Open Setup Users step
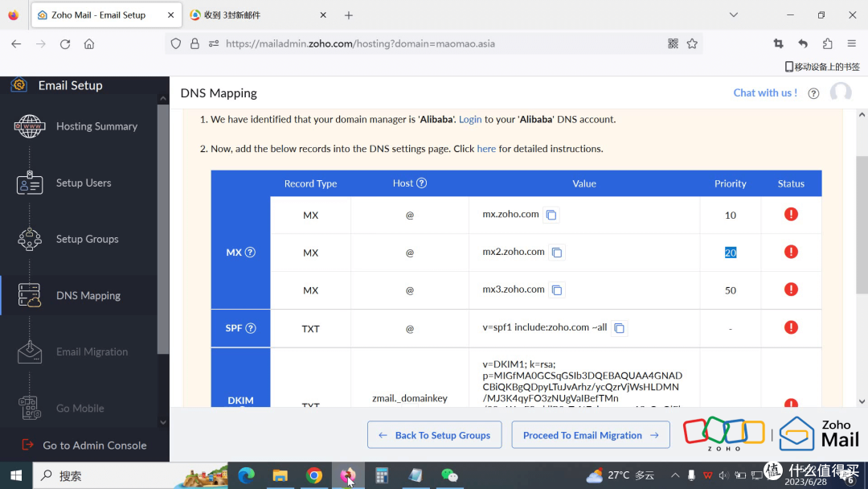 79,183
